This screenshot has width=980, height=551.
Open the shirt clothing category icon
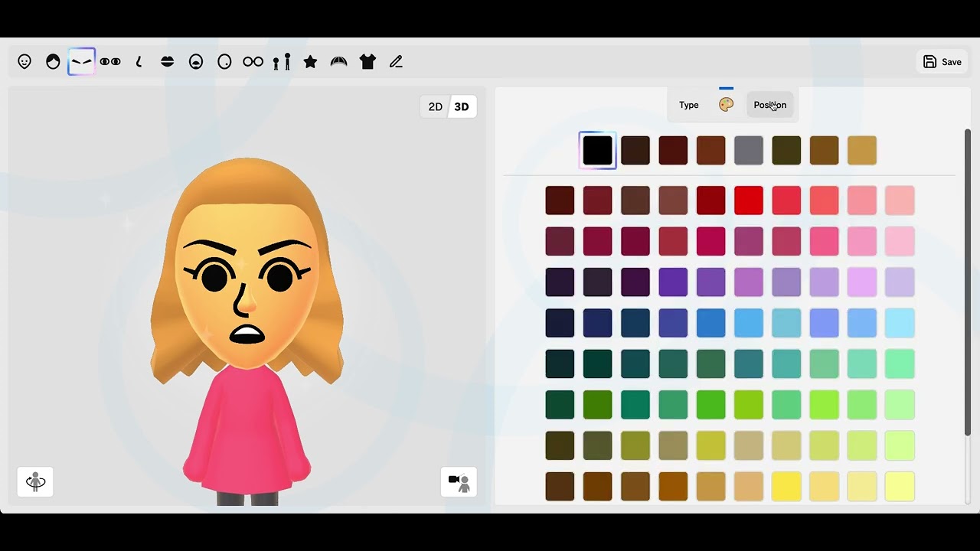[x=367, y=62]
